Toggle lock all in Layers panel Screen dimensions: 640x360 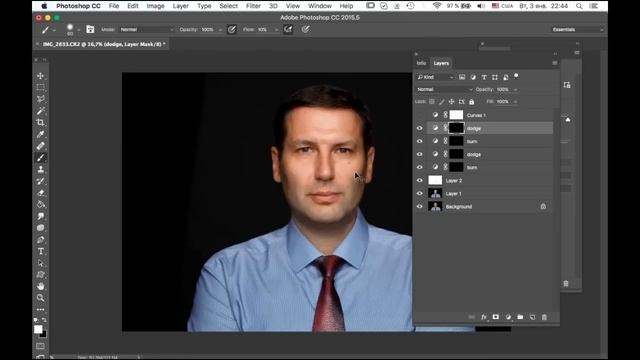point(471,102)
